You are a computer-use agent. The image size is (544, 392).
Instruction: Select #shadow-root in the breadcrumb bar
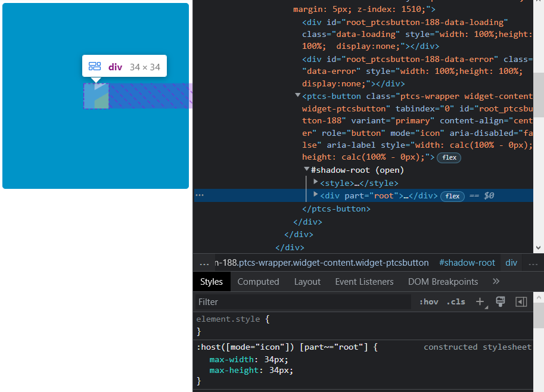467,262
